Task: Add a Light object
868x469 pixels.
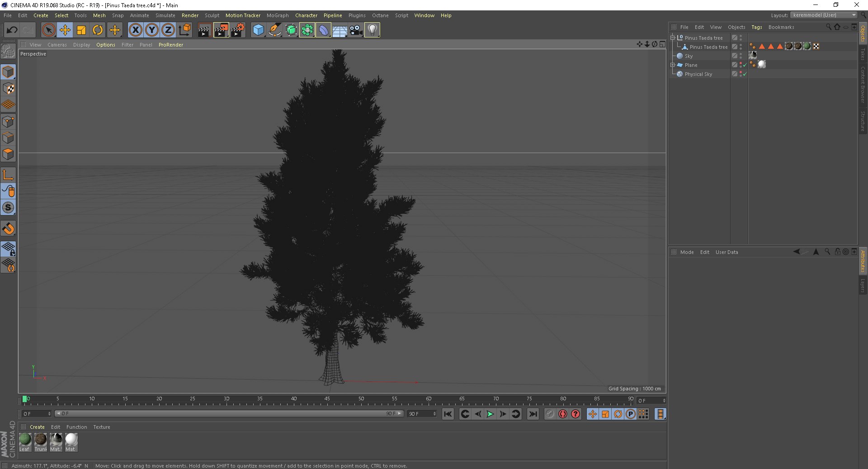Action: pos(372,30)
